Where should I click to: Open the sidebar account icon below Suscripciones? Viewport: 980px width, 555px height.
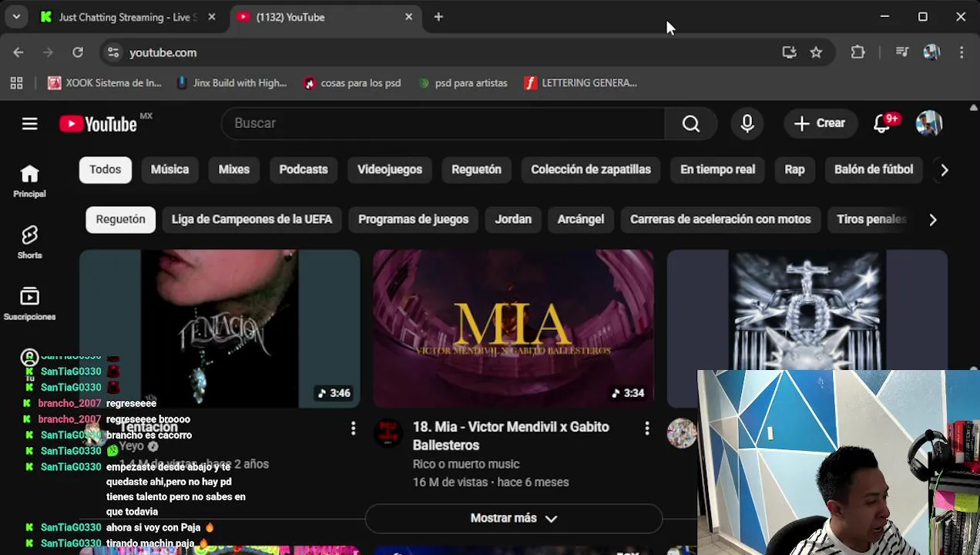point(29,357)
